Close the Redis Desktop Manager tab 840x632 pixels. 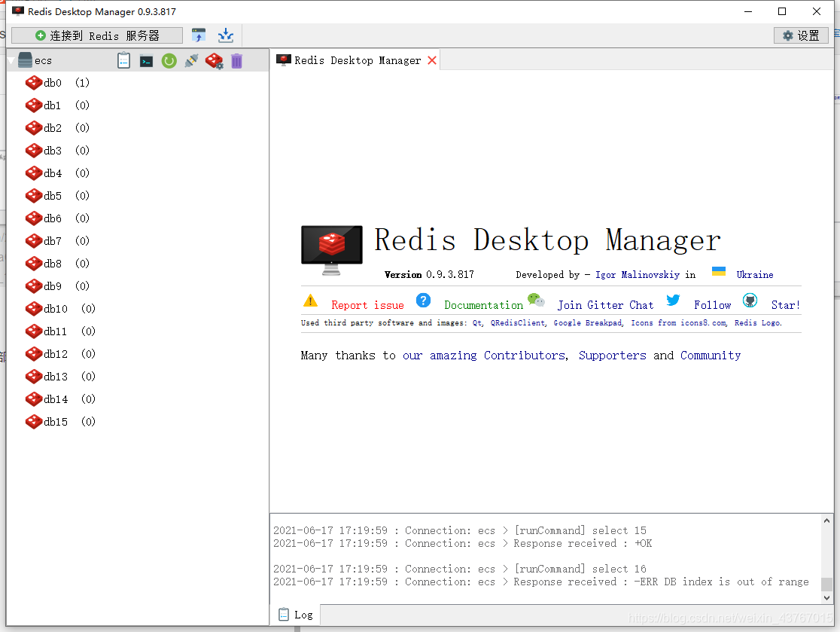pyautogui.click(x=432, y=60)
